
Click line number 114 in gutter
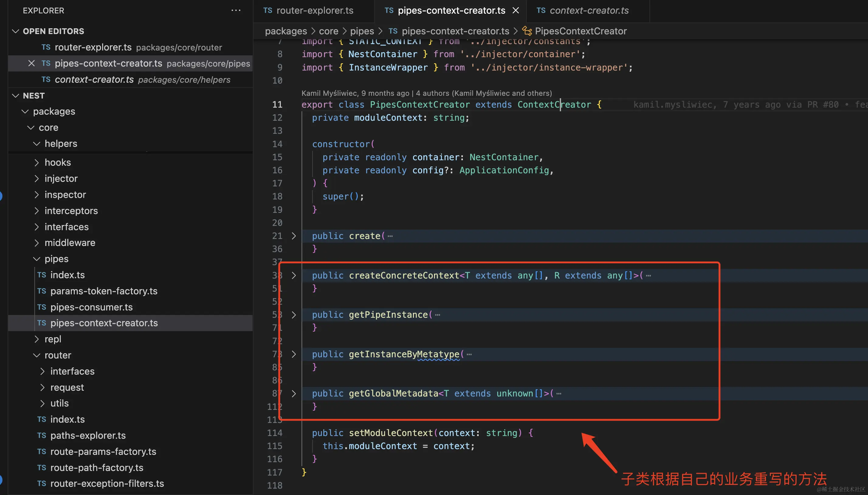coord(275,433)
